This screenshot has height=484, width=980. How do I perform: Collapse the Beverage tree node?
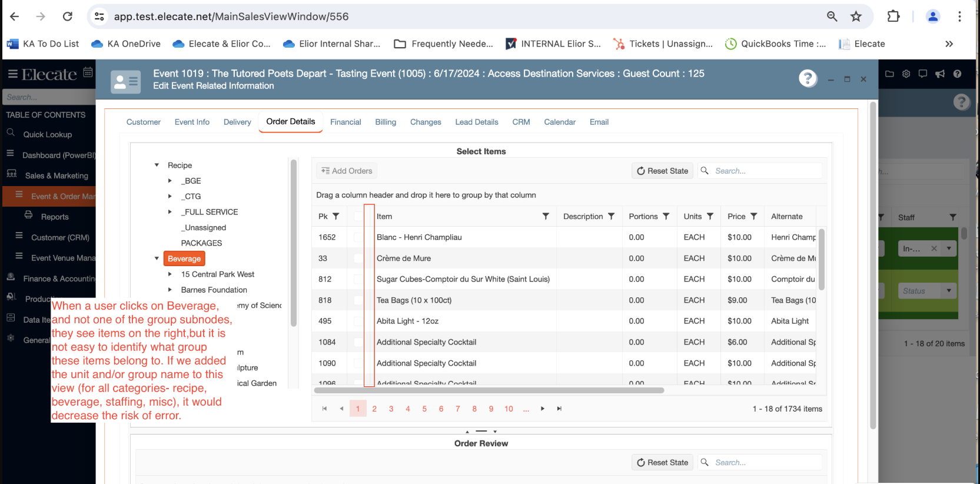click(157, 258)
